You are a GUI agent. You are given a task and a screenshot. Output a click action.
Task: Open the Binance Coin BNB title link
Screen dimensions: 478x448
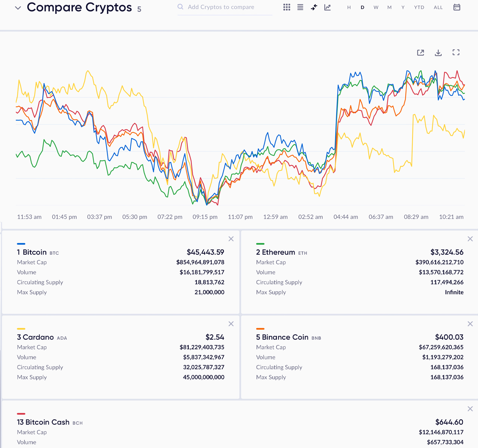(x=289, y=337)
